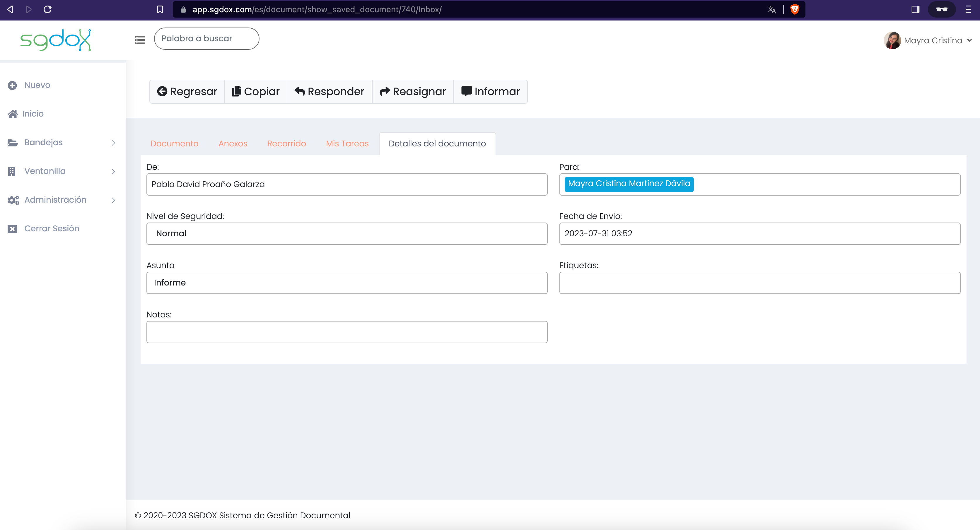The width and height of the screenshot is (980, 530).
Task: Click the sgdox logo
Action: (56, 40)
